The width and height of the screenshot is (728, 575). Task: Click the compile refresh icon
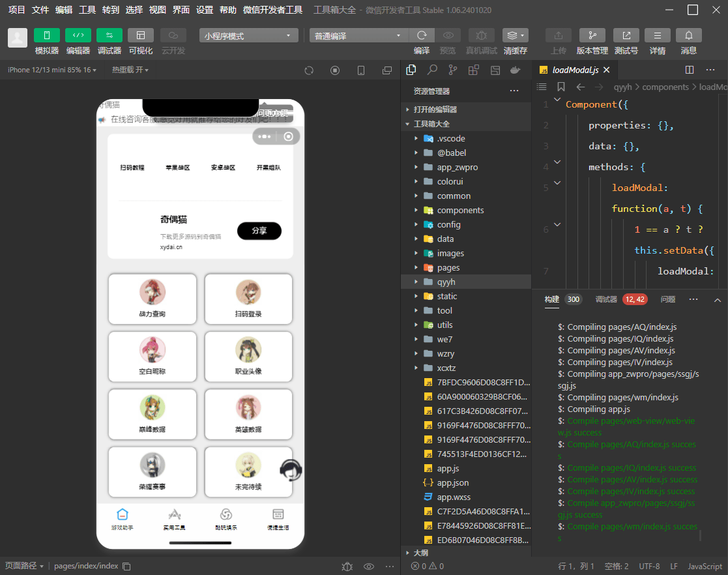[422, 36]
